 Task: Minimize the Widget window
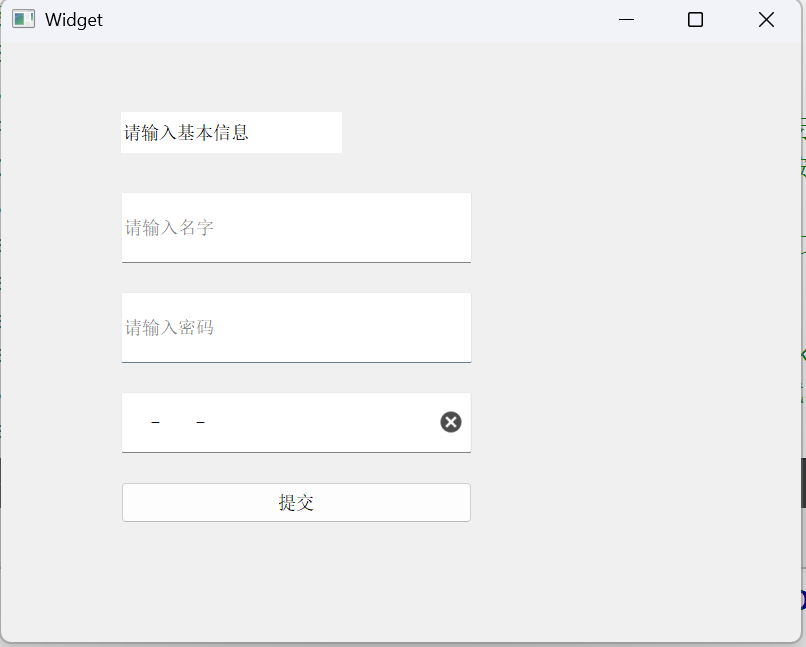pos(625,19)
